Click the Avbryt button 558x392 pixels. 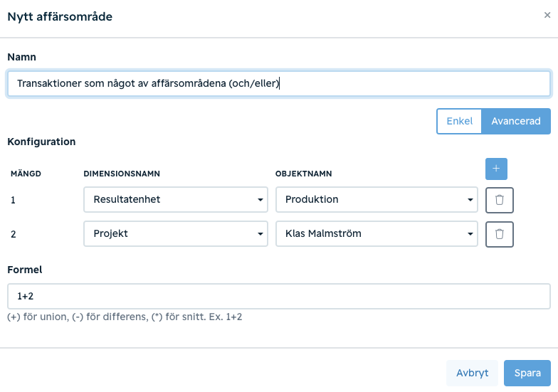(x=473, y=373)
